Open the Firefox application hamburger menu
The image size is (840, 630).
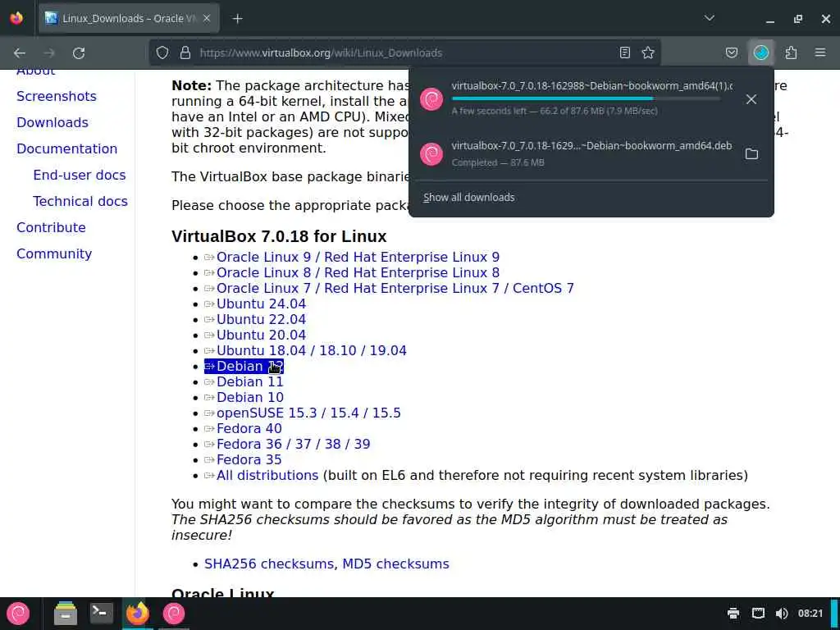tap(820, 52)
